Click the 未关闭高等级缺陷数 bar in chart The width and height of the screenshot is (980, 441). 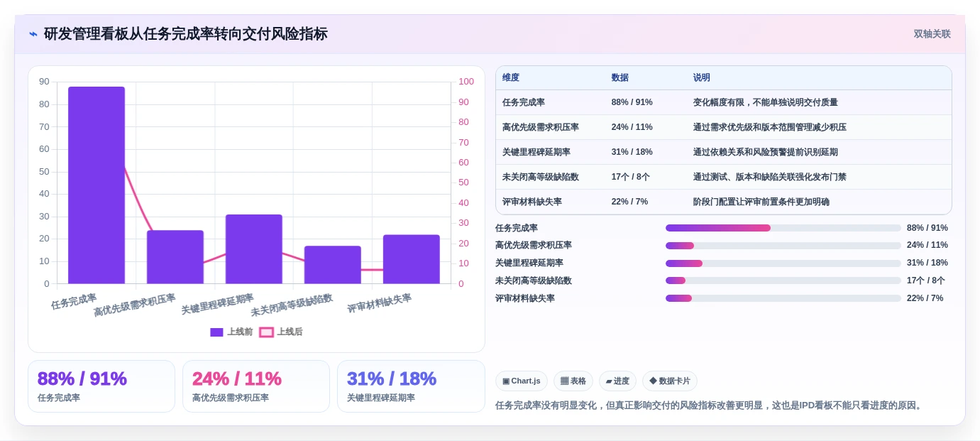point(333,265)
